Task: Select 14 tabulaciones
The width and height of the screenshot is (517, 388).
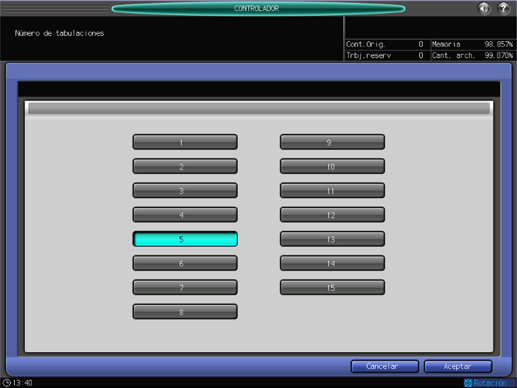Action: tap(332, 263)
